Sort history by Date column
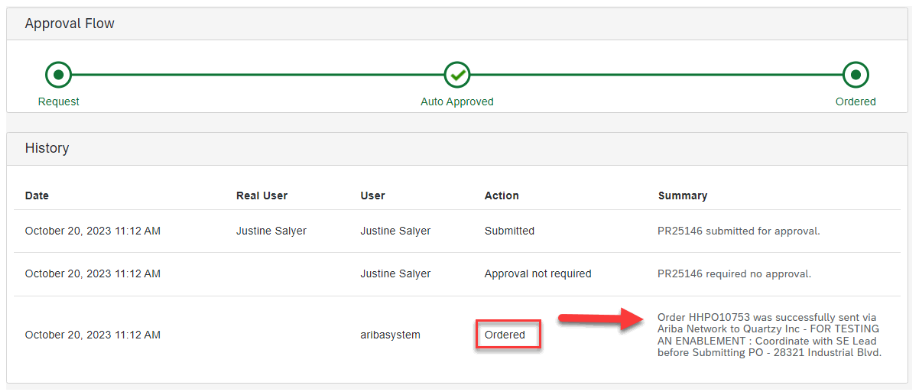Image resolution: width=912 pixels, height=392 pixels. click(37, 196)
